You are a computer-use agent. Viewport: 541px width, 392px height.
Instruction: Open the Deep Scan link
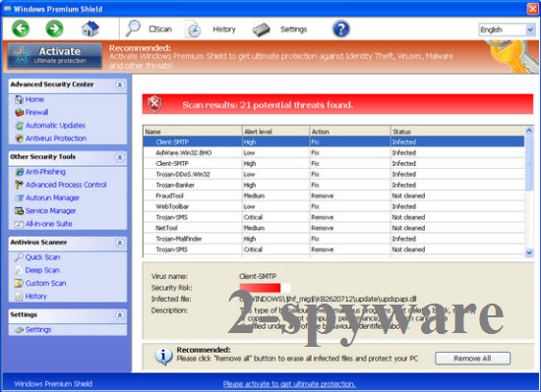(42, 270)
